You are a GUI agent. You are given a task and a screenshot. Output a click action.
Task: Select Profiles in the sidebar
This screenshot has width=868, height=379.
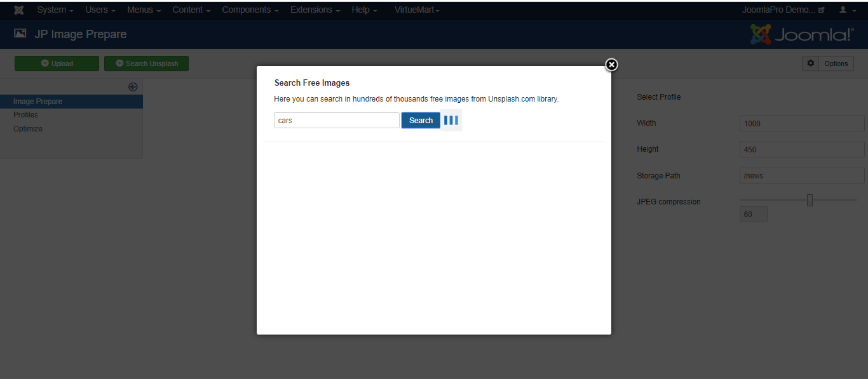(26, 115)
